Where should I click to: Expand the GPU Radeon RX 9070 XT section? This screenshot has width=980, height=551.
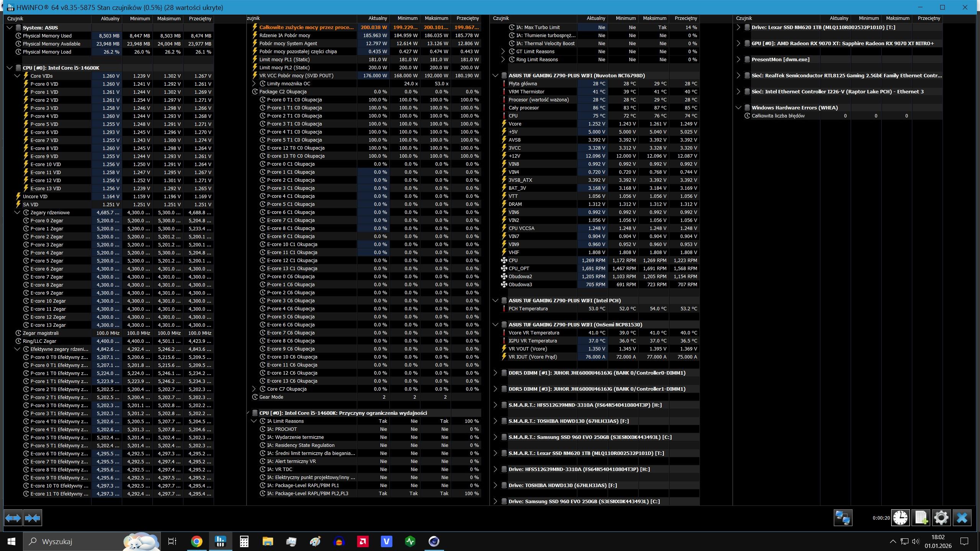[738, 43]
